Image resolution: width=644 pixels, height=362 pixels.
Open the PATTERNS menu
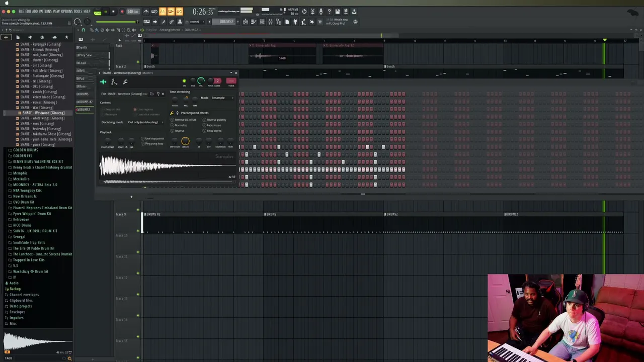coord(45,11)
